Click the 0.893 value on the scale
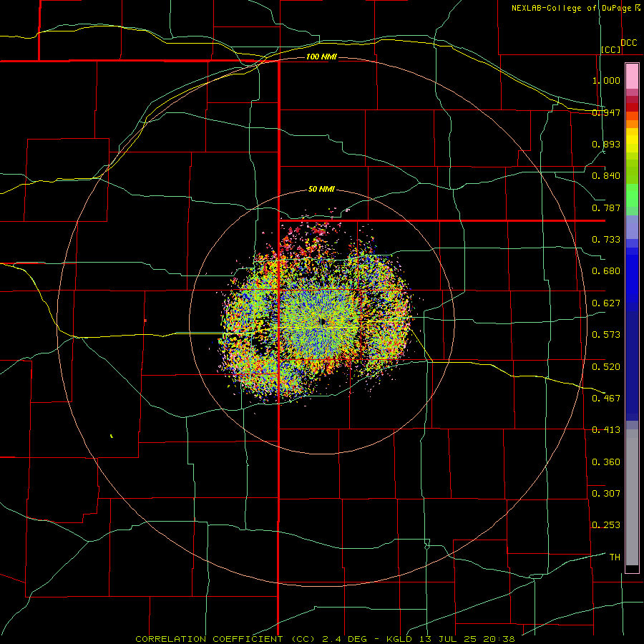644x644 pixels. 606,144
